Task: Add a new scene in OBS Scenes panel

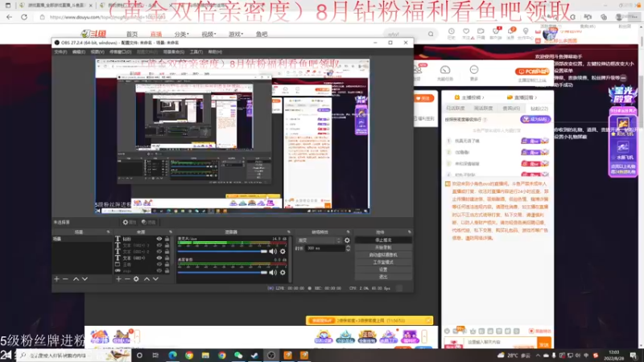Action: coord(56,279)
